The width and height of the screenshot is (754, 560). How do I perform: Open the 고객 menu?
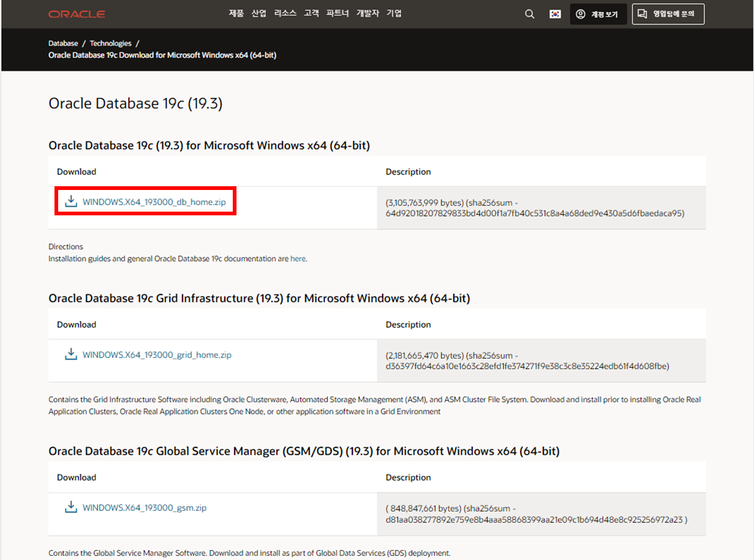[311, 13]
